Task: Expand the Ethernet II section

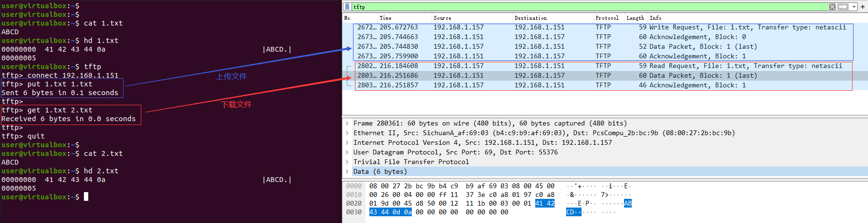Action: (347, 133)
